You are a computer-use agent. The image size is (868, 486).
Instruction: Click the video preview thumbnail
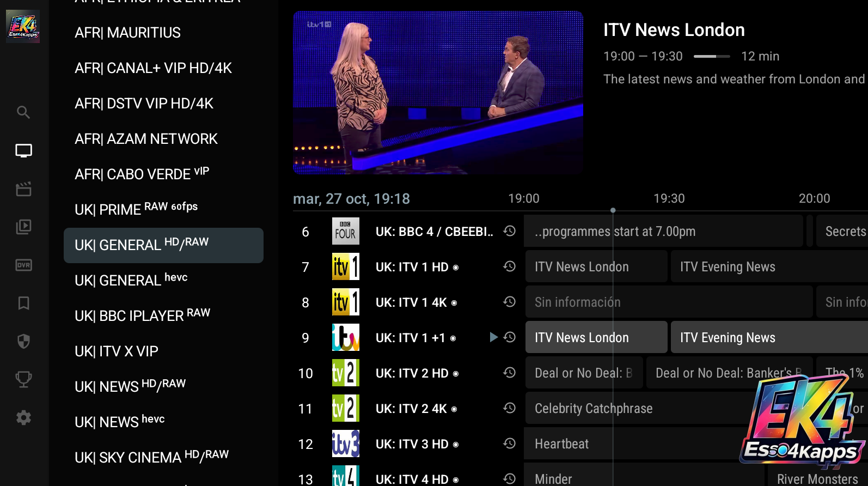click(x=438, y=93)
